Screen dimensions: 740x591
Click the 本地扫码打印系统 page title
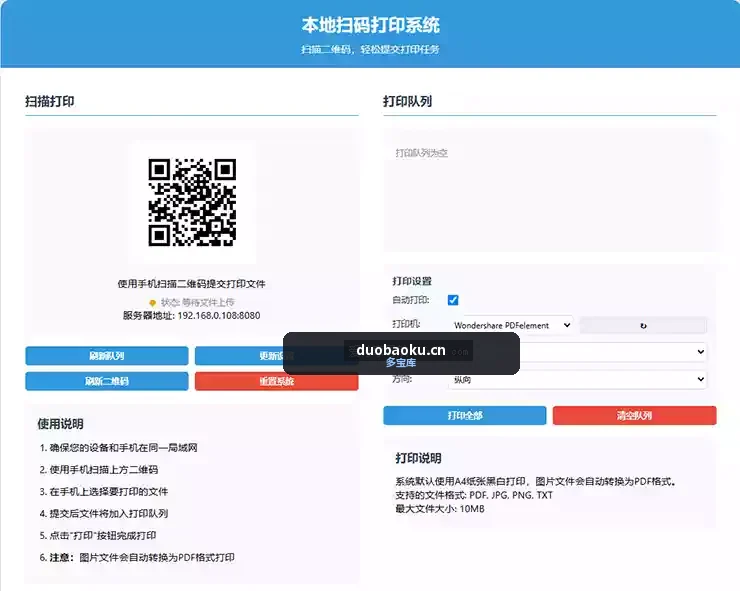(x=370, y=25)
